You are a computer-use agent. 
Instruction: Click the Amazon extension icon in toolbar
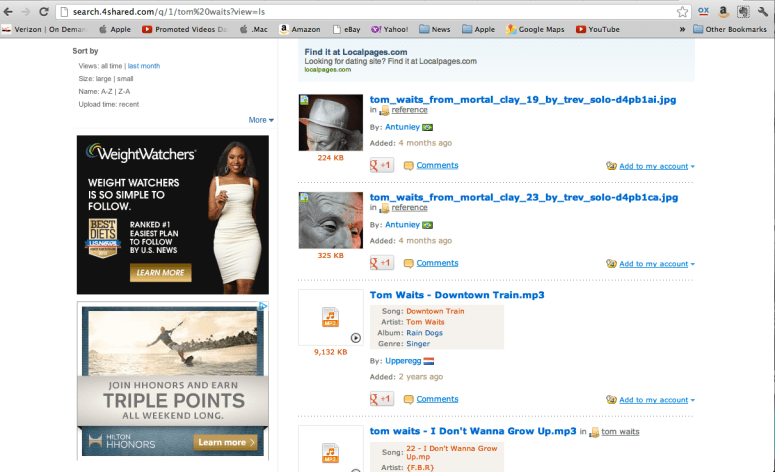(x=723, y=11)
